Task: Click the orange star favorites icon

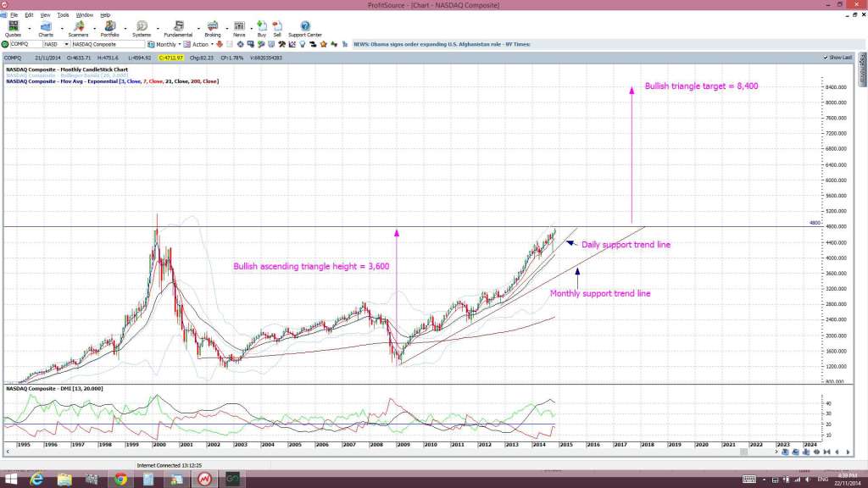Action: pyautogui.click(x=323, y=44)
